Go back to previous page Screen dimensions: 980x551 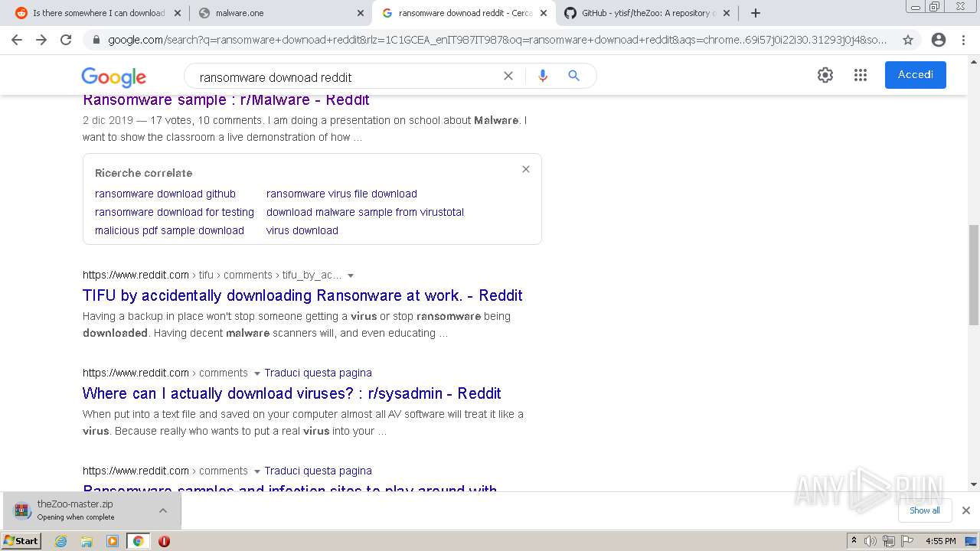[17, 40]
